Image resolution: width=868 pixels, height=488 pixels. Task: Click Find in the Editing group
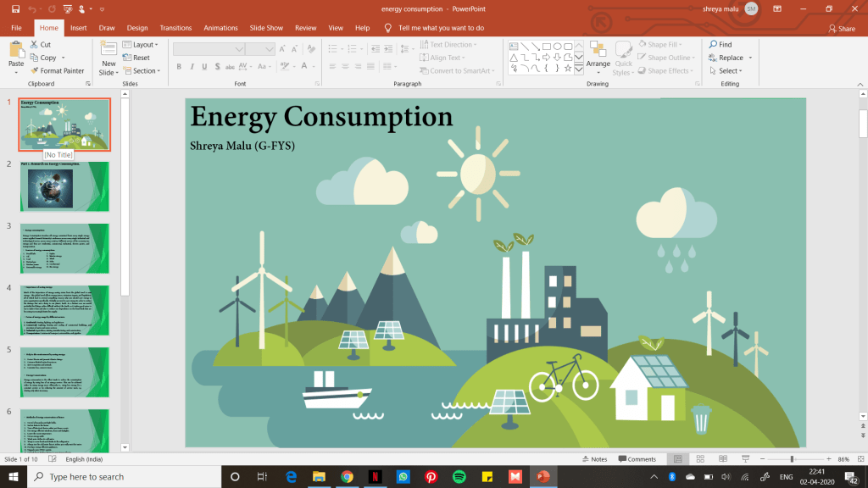click(x=720, y=45)
